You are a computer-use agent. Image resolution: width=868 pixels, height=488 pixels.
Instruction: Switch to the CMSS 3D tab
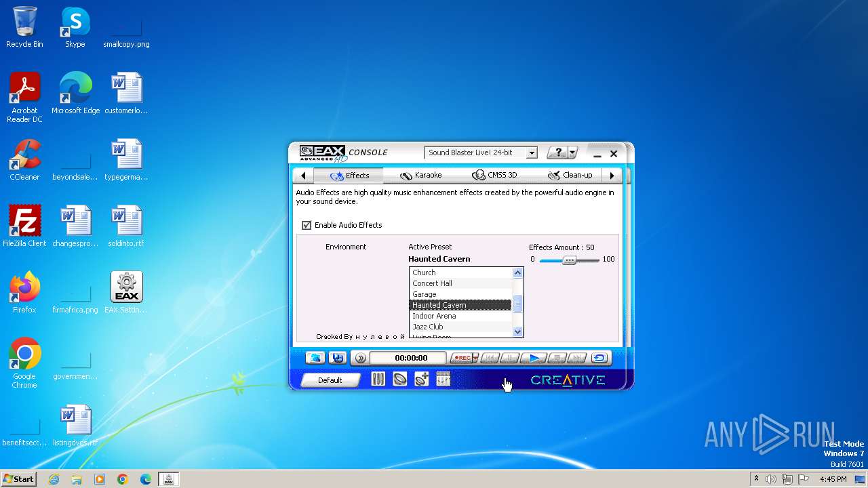click(494, 176)
